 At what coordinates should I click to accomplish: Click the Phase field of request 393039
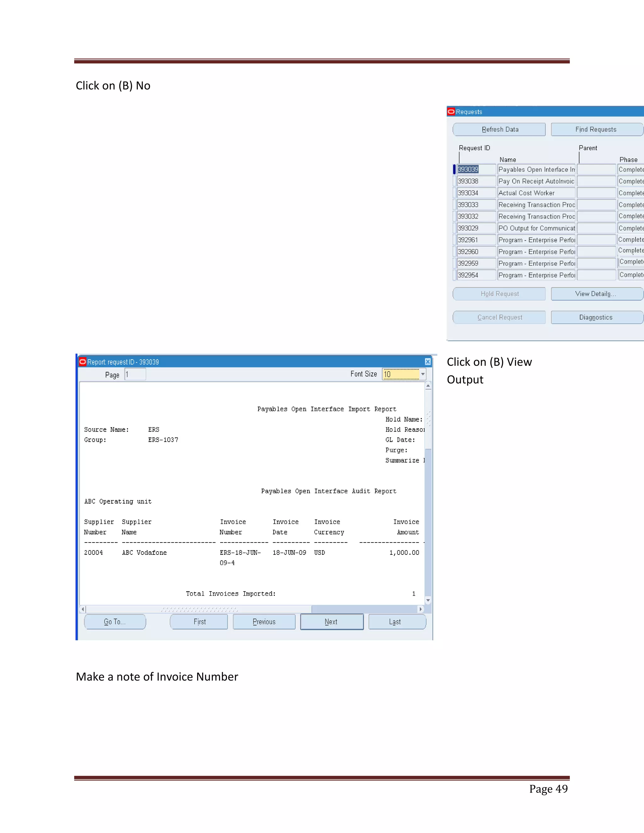pyautogui.click(x=631, y=169)
